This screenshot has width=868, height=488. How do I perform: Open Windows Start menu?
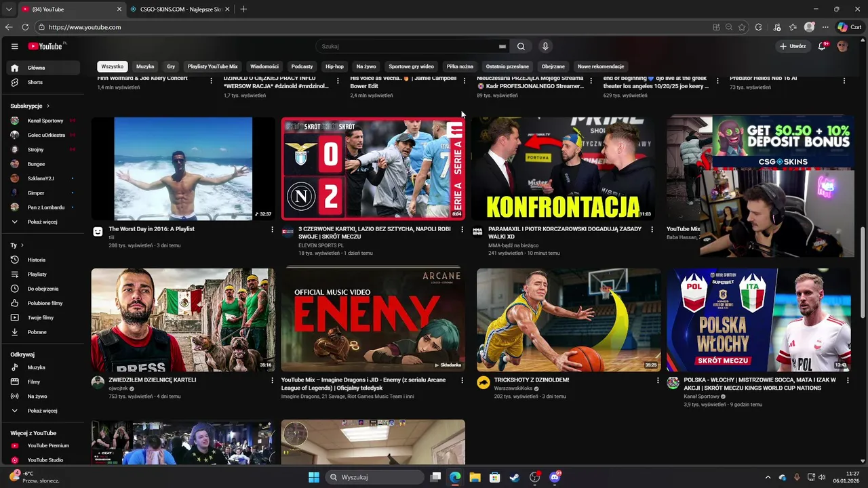314,477
